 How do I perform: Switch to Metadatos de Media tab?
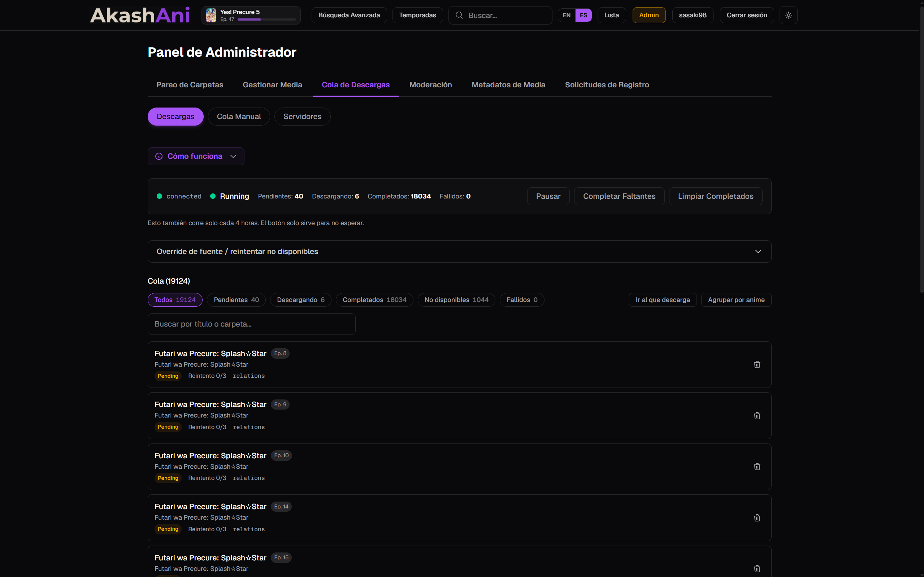(x=508, y=85)
